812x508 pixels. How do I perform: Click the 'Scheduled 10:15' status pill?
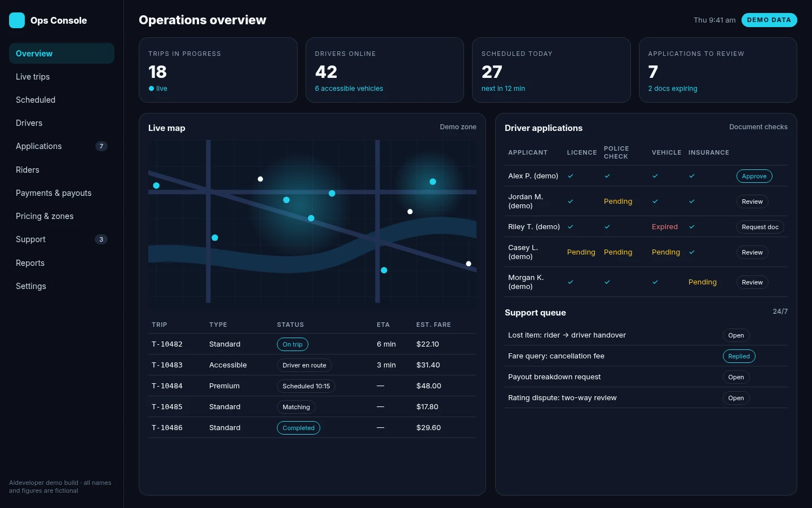click(306, 386)
